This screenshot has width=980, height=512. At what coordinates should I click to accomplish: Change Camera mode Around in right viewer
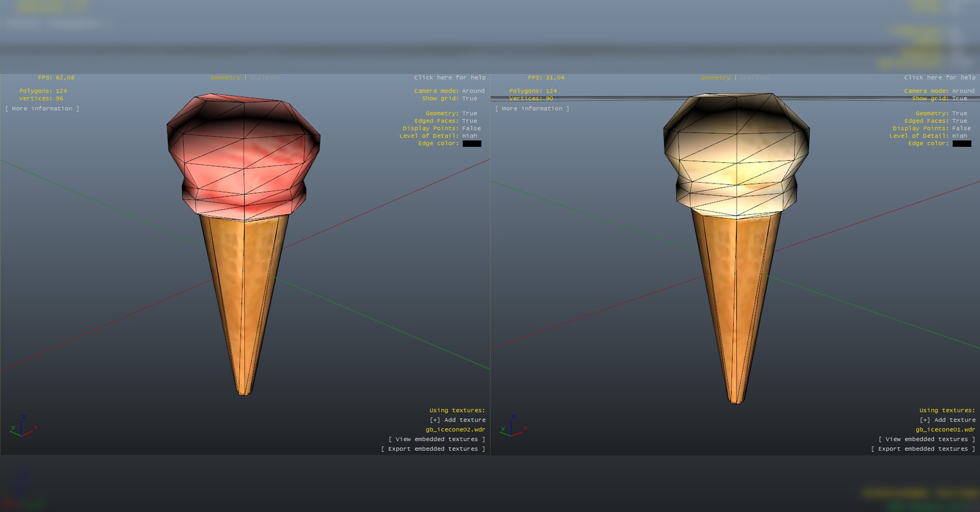(963, 91)
